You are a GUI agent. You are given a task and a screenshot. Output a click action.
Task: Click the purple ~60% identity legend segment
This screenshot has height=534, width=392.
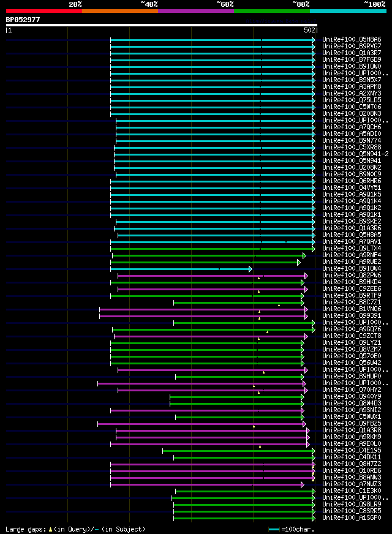pyautogui.click(x=196, y=11)
